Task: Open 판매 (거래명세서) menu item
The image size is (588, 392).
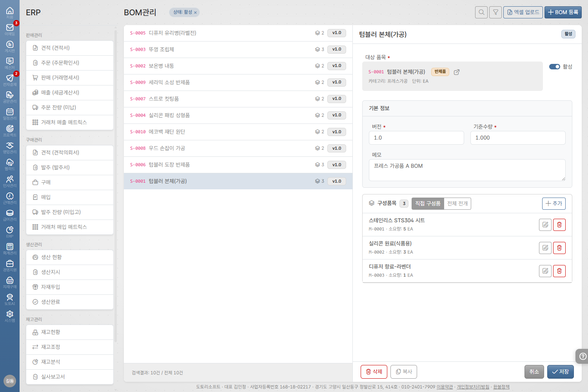Action: coord(70,78)
